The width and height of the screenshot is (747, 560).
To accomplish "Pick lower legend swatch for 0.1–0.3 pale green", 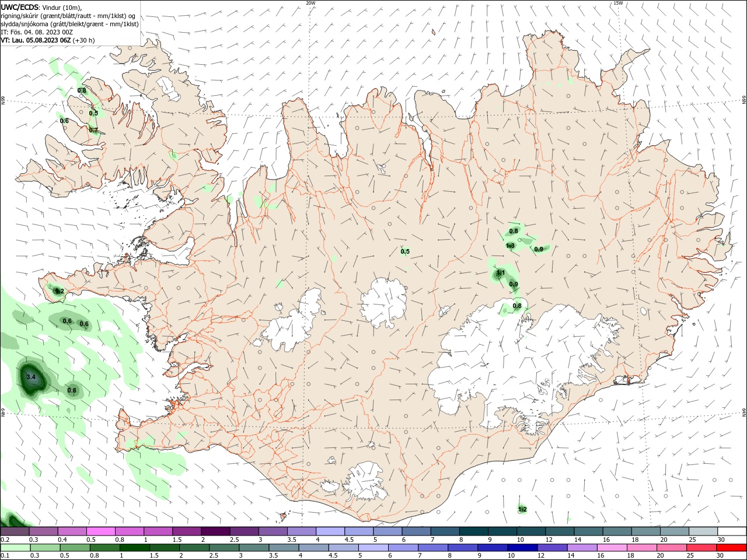I will [x=15, y=547].
